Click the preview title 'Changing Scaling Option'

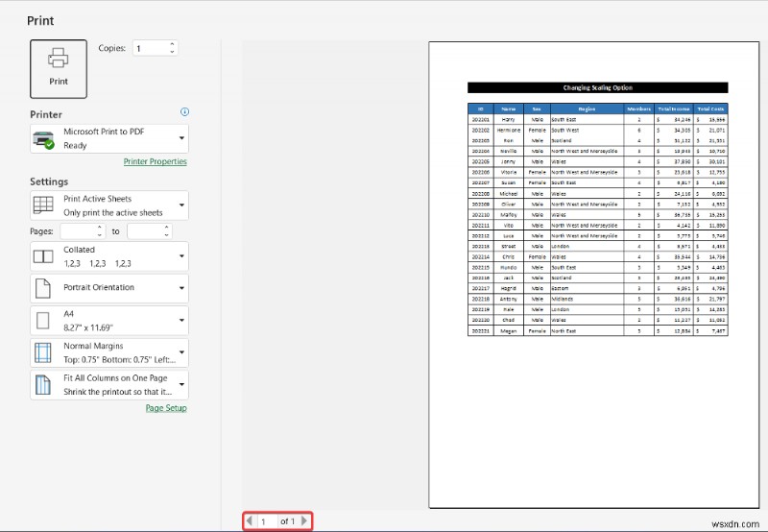point(597,87)
